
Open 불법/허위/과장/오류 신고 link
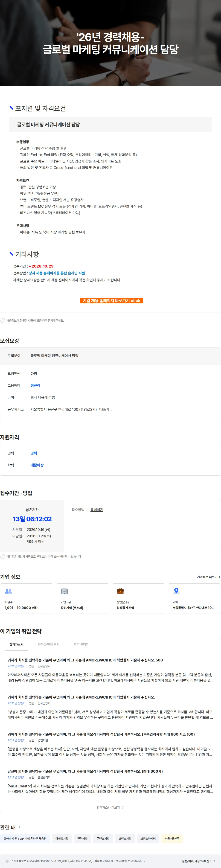pos(198,861)
